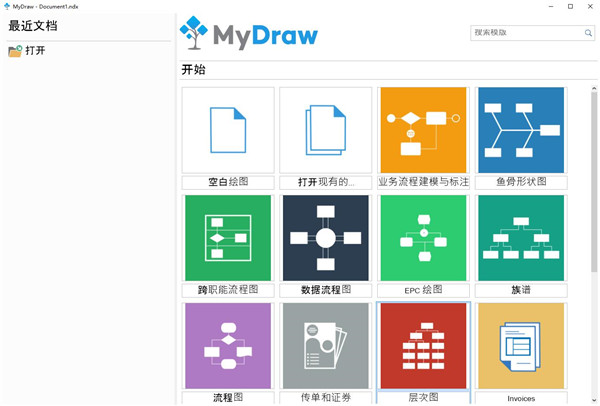Click the 鱼骨形状图 label
Image resolution: width=600 pixels, height=406 pixels.
(x=521, y=182)
